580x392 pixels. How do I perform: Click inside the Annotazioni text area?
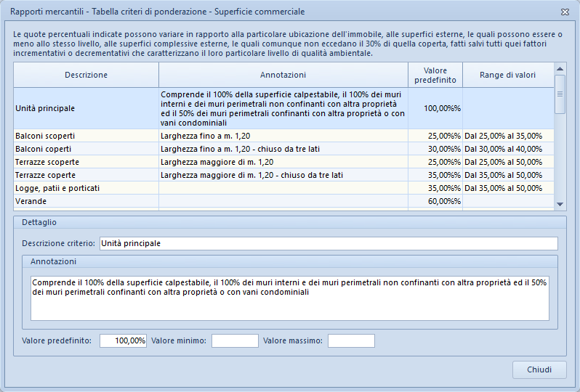pyautogui.click(x=289, y=298)
